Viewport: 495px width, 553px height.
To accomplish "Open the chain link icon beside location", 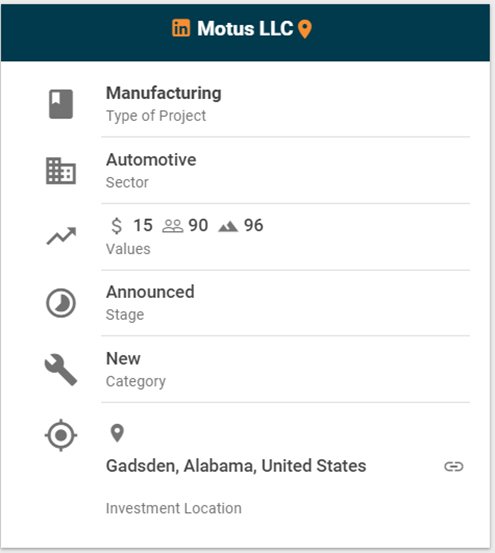I will (x=454, y=467).
